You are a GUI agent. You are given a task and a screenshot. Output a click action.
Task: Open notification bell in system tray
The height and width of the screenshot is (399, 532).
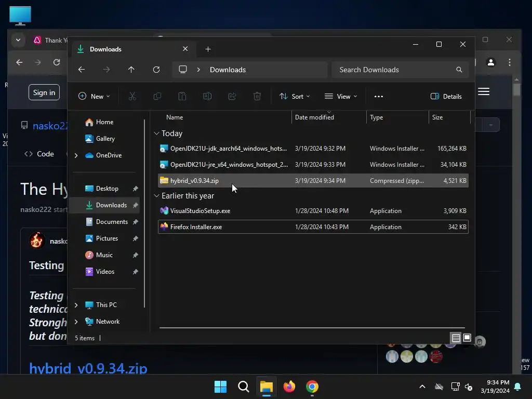(518, 387)
